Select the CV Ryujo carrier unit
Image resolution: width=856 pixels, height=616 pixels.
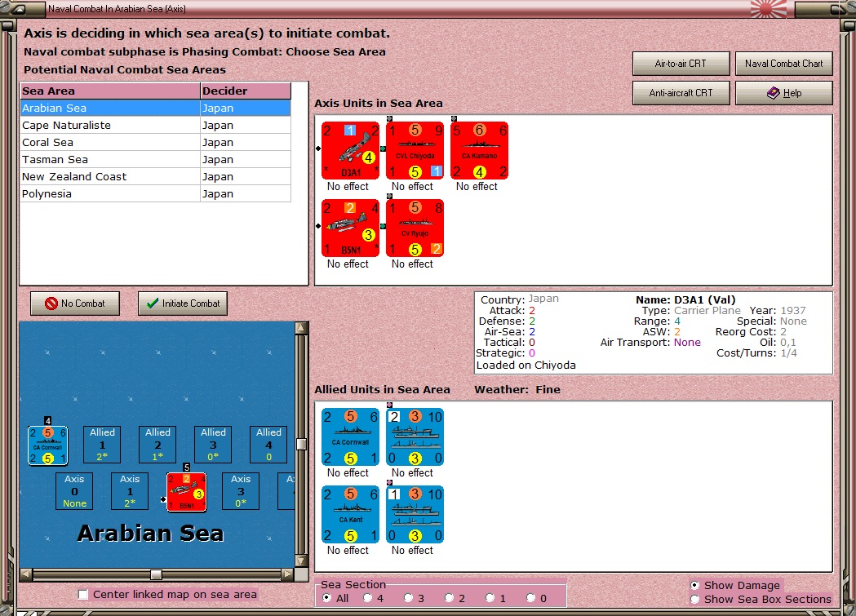click(415, 228)
